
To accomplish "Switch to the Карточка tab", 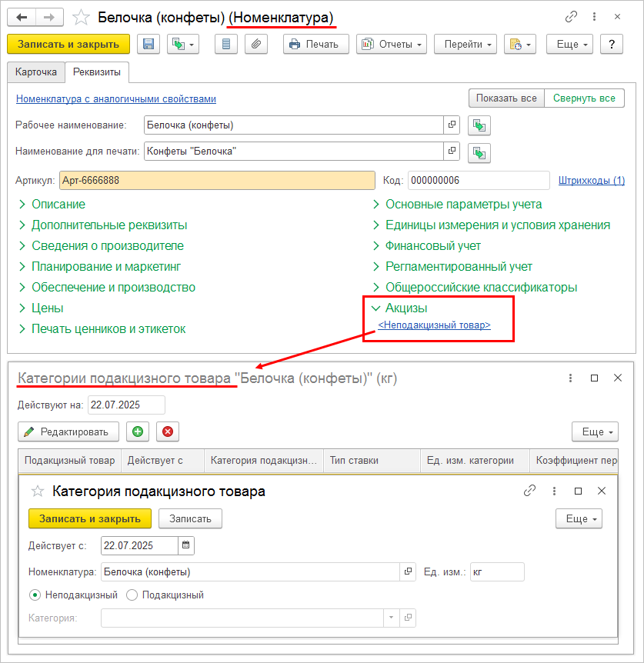I will (36, 72).
